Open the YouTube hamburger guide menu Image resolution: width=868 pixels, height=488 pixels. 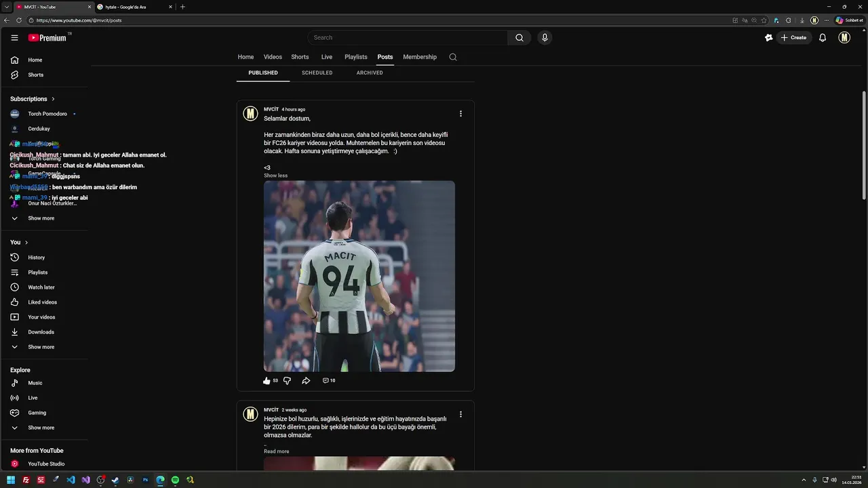[x=14, y=38]
